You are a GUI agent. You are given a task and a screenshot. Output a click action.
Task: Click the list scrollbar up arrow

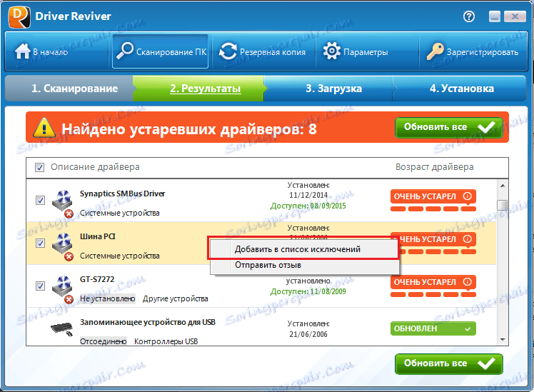(503, 186)
